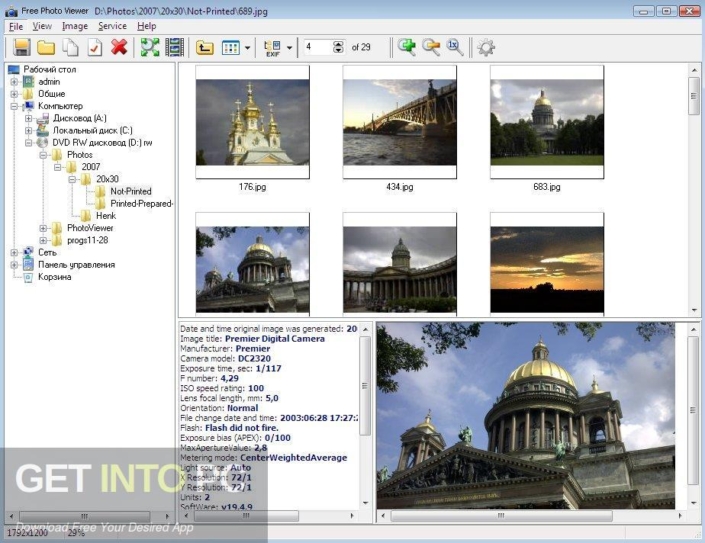
Task: Expand the Сеть tree node
Action: coord(14,252)
